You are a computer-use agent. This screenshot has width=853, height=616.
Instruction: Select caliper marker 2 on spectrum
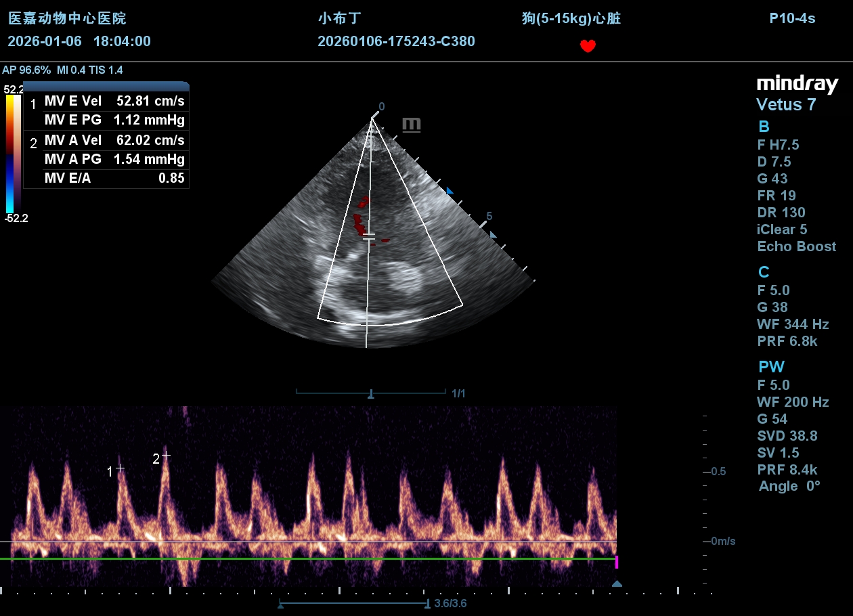(x=166, y=455)
